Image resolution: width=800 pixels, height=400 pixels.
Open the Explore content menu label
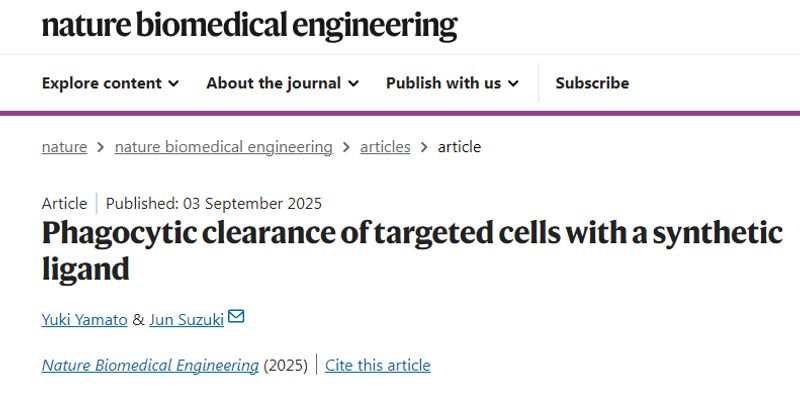[x=101, y=83]
